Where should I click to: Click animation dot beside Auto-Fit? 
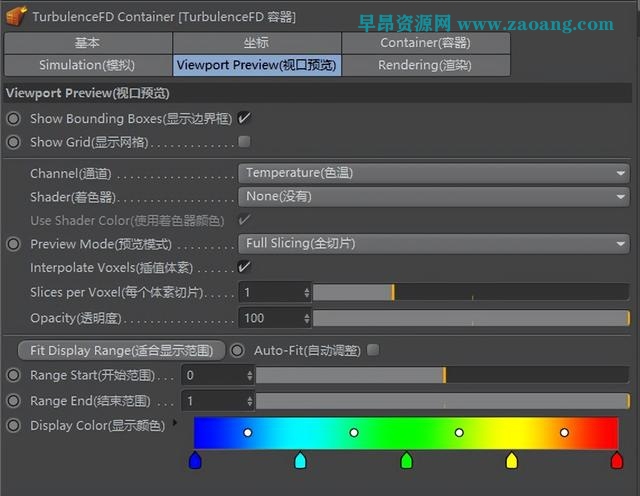(237, 351)
